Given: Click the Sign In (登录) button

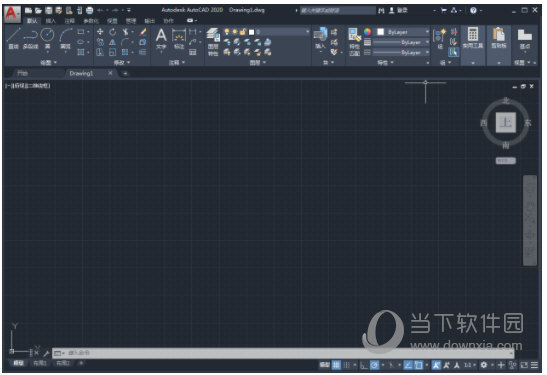Looking at the screenshot, I should coord(399,10).
